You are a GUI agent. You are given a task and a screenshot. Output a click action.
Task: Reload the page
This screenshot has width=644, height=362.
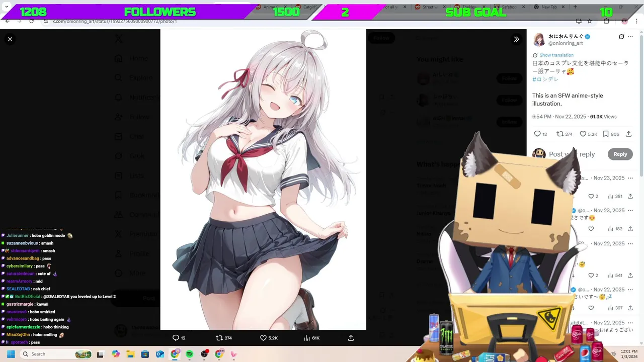pos(32,21)
